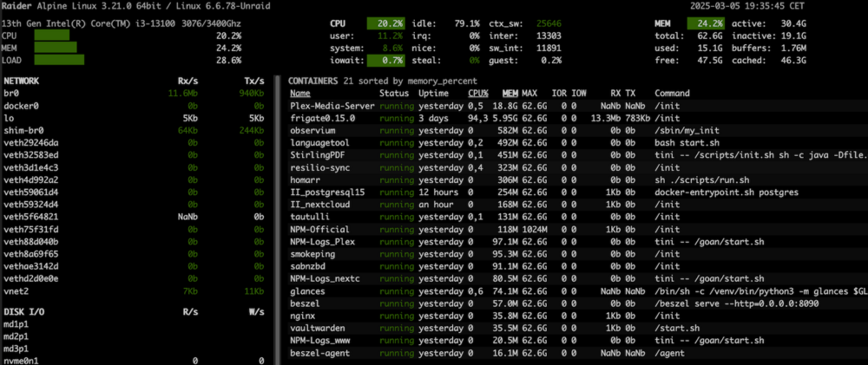The image size is (868, 365).
Task: Click the NPM-Official MAX value 1024M
Action: (534, 229)
